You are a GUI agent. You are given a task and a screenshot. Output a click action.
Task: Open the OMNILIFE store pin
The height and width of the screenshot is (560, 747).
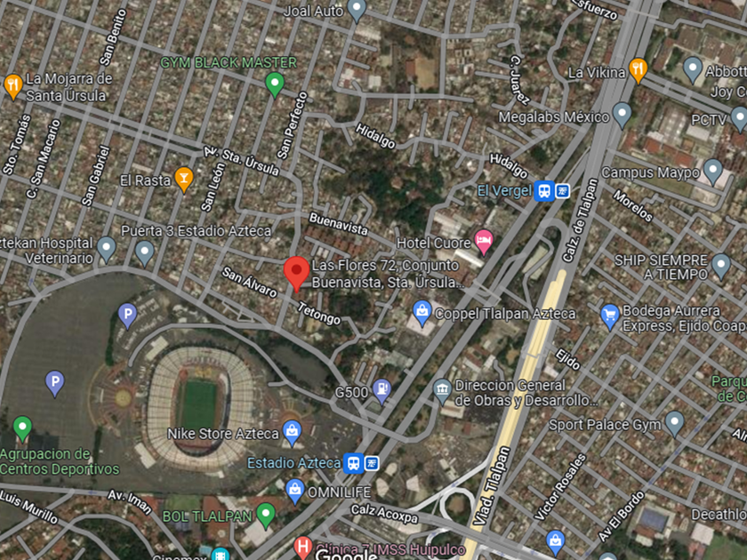pos(295,492)
